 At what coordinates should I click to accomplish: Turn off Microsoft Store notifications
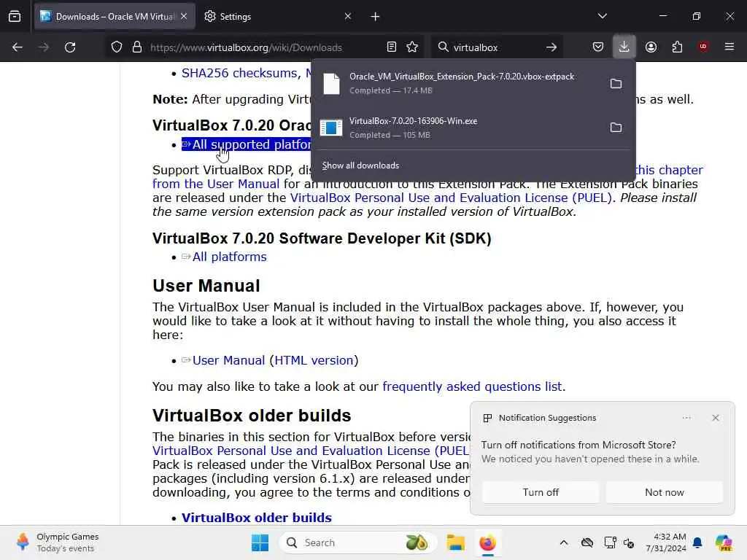pyautogui.click(x=541, y=492)
